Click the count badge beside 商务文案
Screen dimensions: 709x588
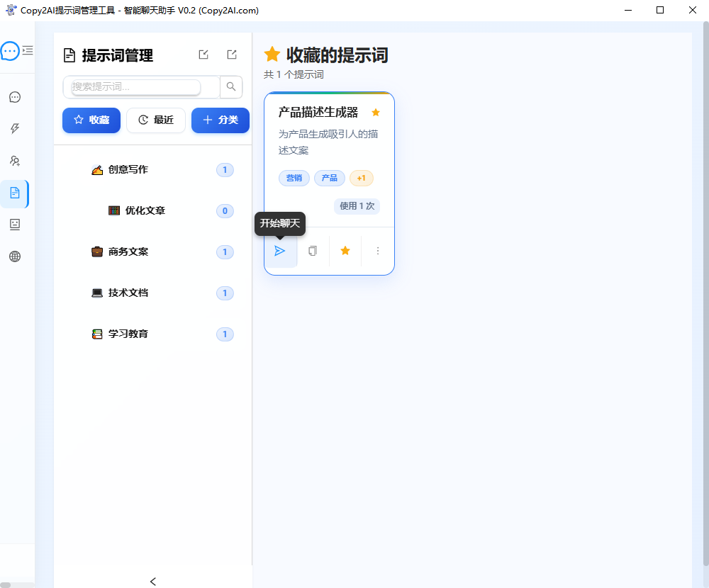[x=225, y=252]
